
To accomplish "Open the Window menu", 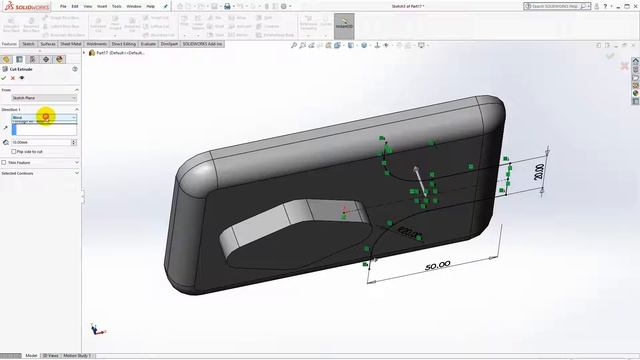I will (134, 6).
